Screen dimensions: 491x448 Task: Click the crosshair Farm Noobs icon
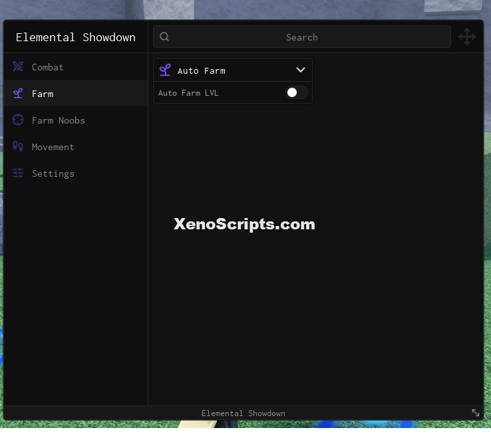[18, 120]
